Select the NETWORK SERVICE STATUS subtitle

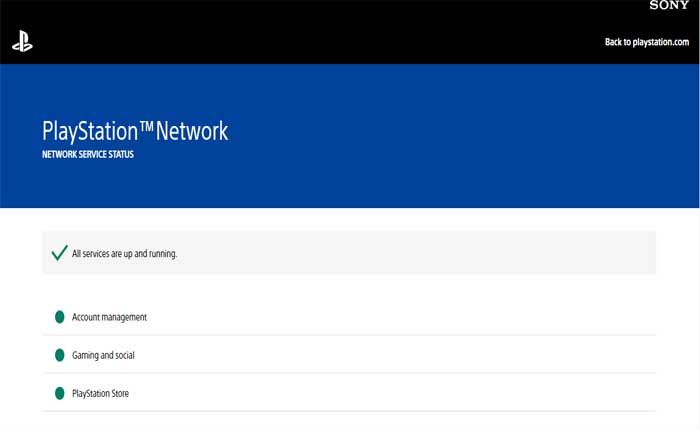(88, 156)
